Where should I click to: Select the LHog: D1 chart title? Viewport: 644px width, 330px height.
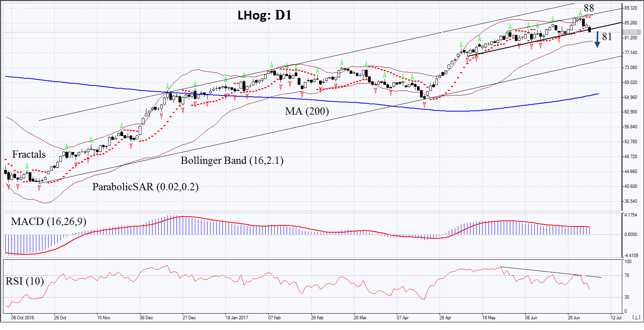[264, 15]
